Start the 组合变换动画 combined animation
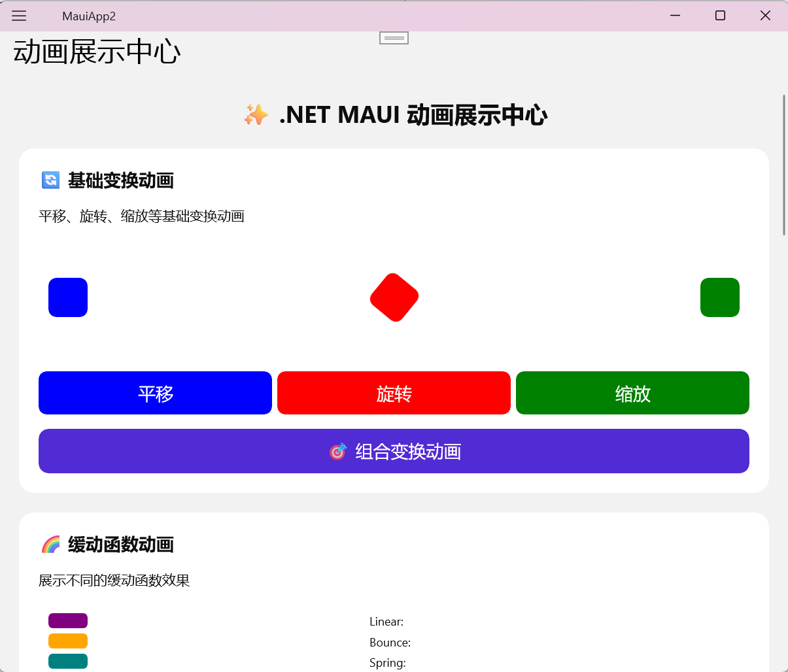Viewport: 788px width, 672px height. pos(394,451)
